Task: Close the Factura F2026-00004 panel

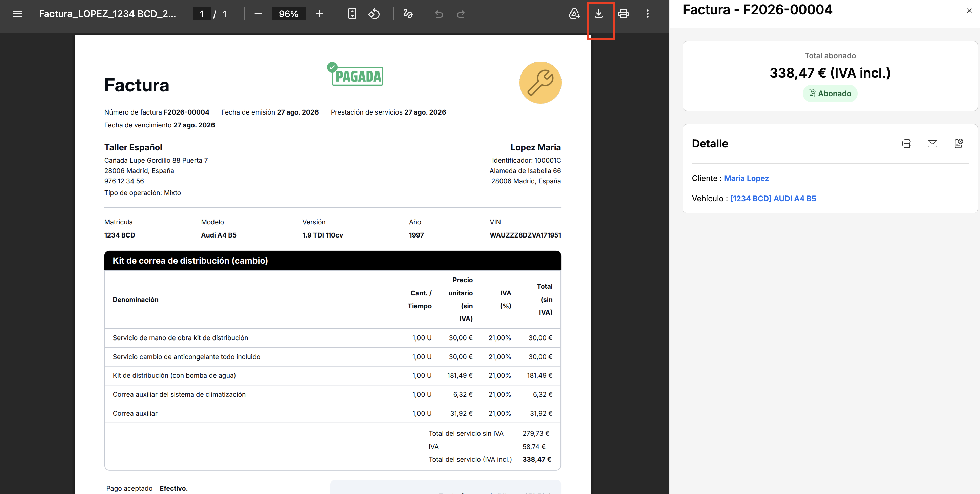Action: pos(969,11)
